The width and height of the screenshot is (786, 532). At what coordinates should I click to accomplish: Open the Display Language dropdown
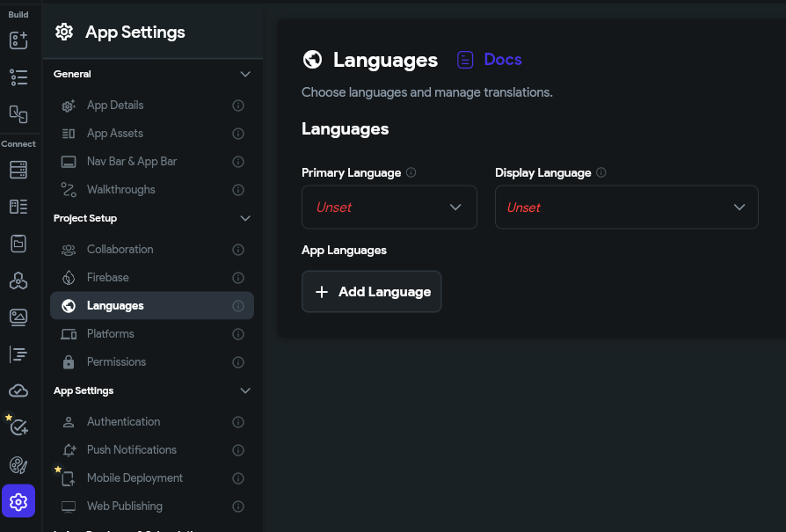(x=626, y=208)
